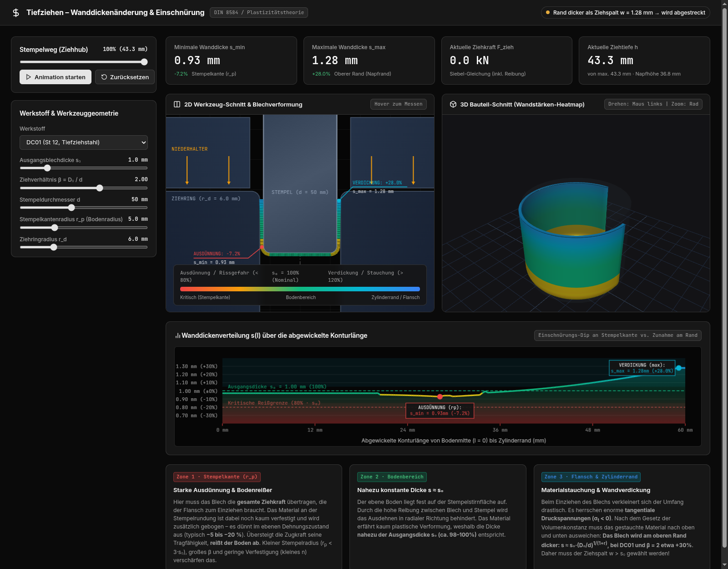Click the 2D Werkzeug-Schnitt panel icon

[177, 104]
